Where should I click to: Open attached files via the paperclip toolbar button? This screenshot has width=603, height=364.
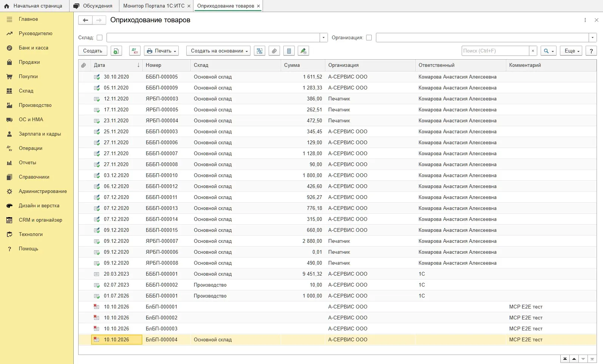pos(274,51)
